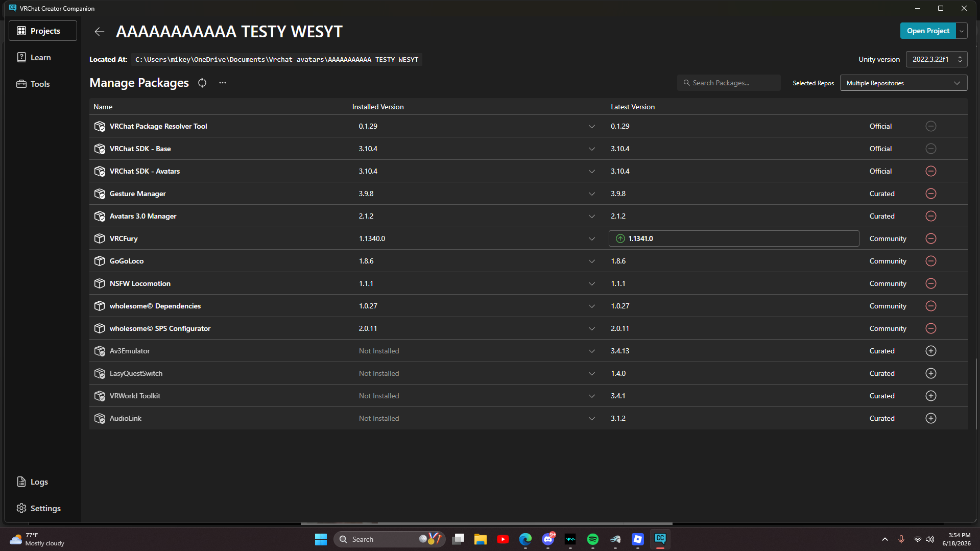Expand version dropdown for VRCFury
Screen dimensions: 980x551
pyautogui.click(x=592, y=239)
